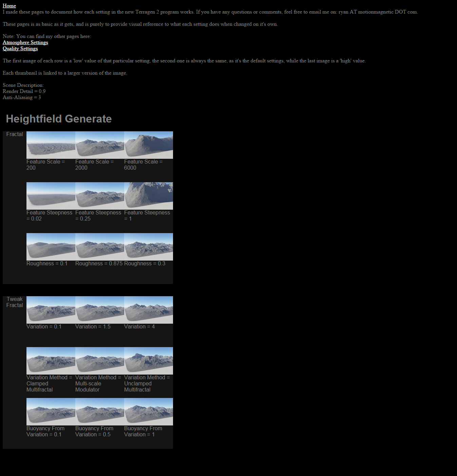Click the 'Feature Steepness = 0.02' caption
Image resolution: width=457 pixels, height=476 pixels.
(x=50, y=216)
